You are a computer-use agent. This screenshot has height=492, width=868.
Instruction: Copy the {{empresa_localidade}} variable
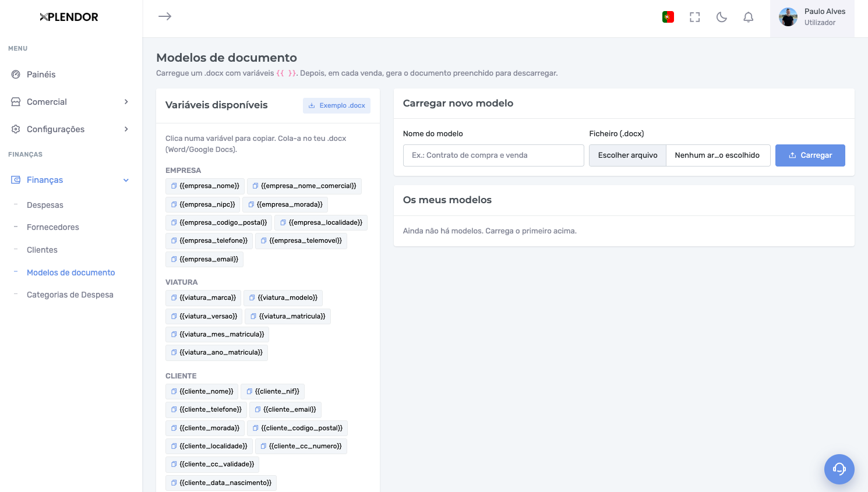321,222
